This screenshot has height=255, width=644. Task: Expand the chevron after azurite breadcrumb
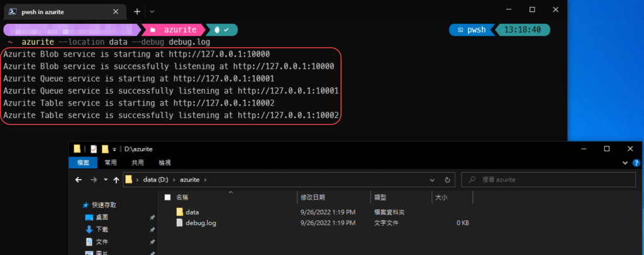(x=205, y=180)
